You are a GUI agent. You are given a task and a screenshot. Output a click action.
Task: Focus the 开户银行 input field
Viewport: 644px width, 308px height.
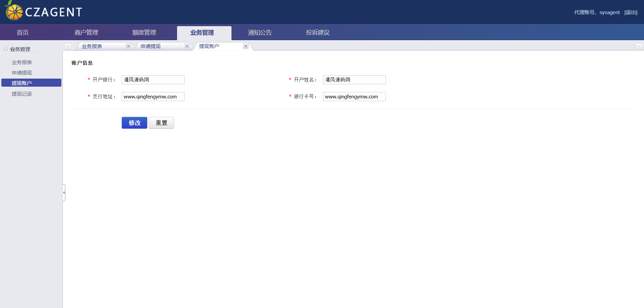click(x=153, y=80)
